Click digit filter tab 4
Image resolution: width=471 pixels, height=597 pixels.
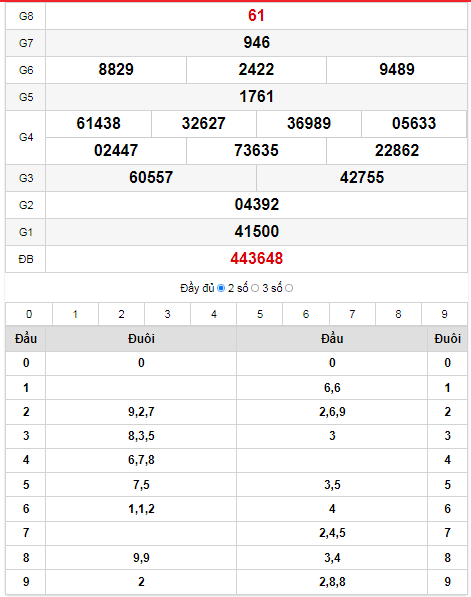(x=214, y=314)
